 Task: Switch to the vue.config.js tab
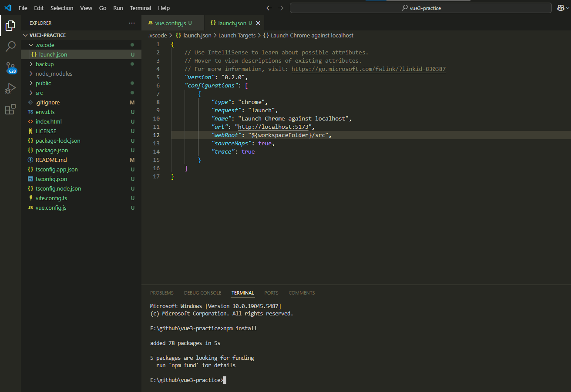(173, 23)
